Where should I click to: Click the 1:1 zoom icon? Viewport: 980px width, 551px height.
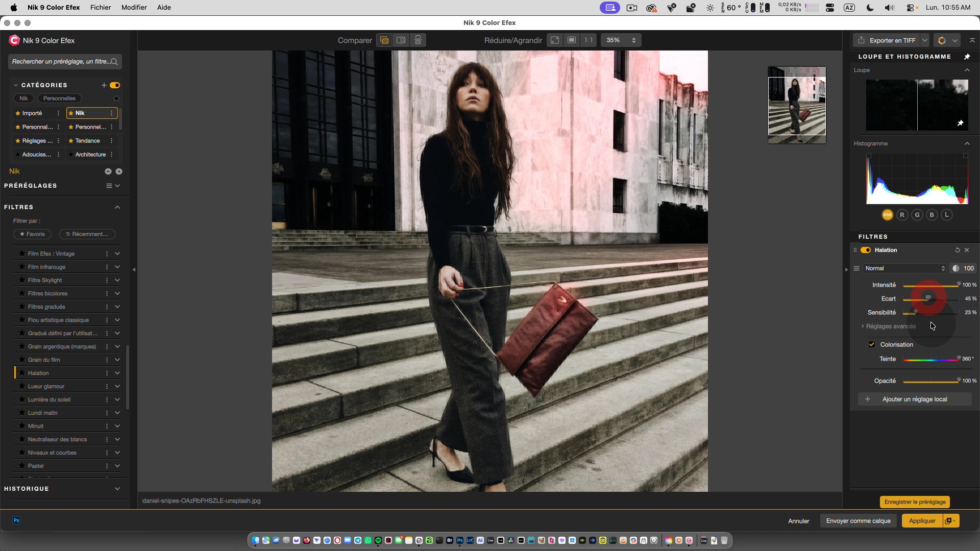click(x=589, y=40)
